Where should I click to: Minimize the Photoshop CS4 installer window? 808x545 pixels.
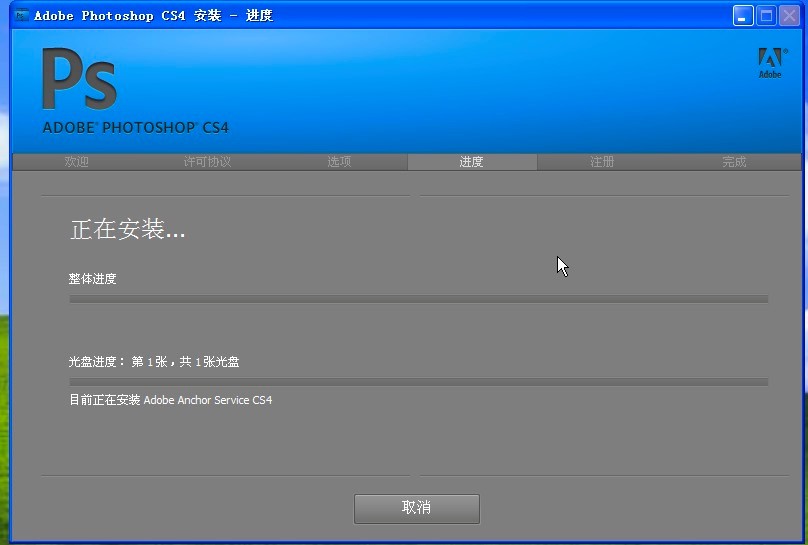point(743,16)
